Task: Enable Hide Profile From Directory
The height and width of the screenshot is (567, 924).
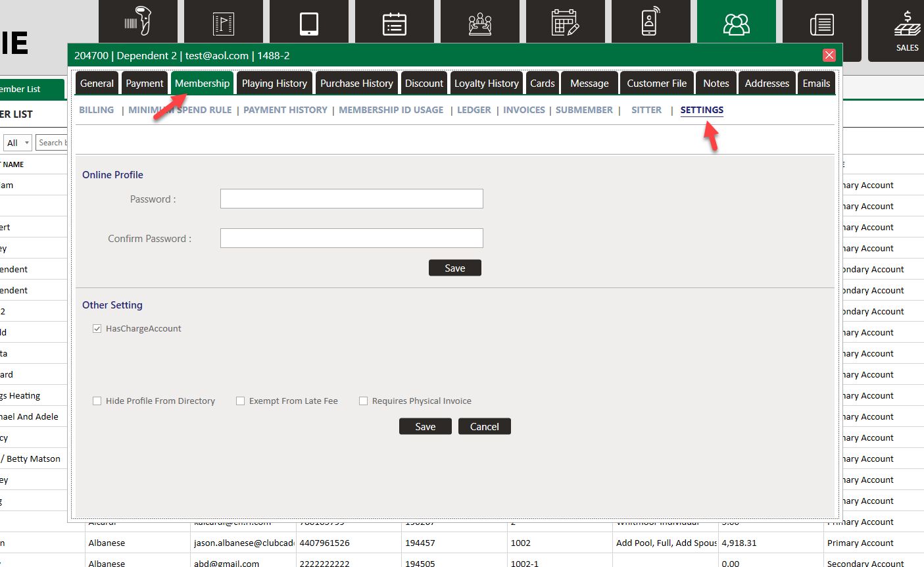Action: tap(97, 401)
